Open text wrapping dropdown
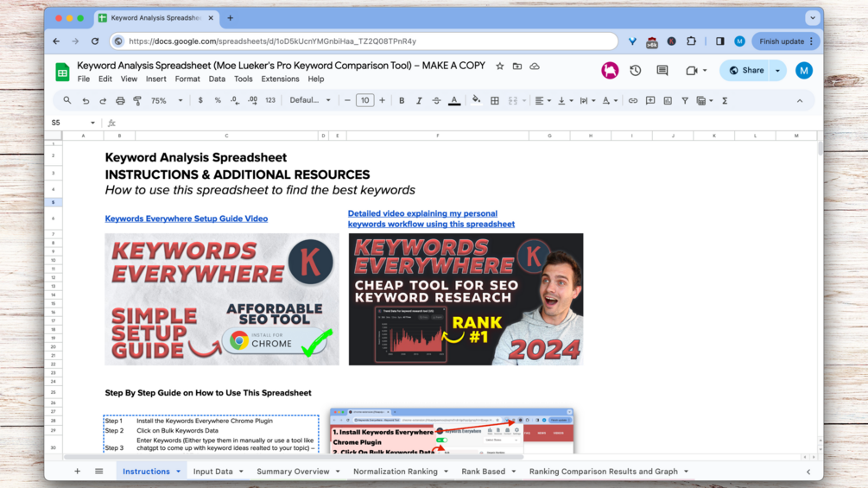 pos(586,101)
